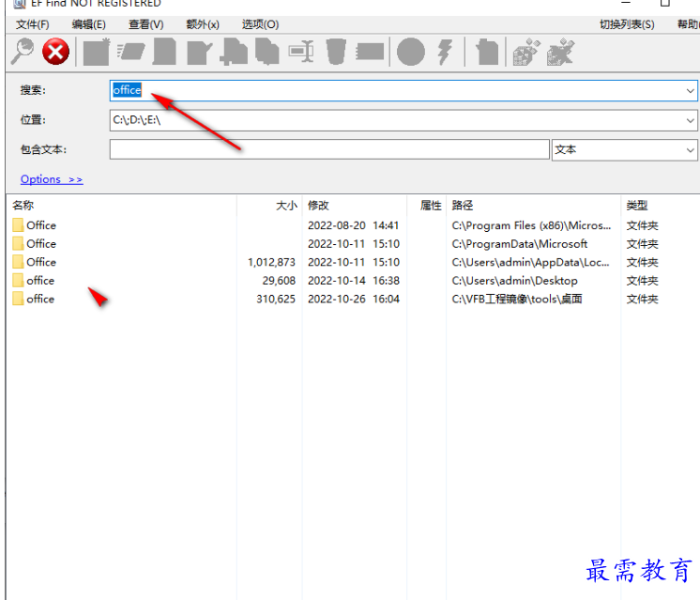700x600 pixels.
Task: Click the size value 29,608
Action: (279, 281)
